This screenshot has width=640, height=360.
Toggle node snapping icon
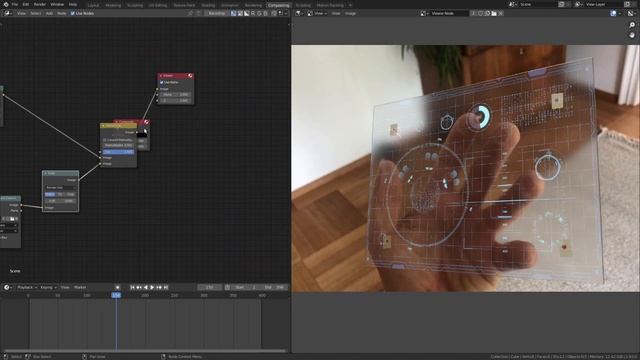coord(274,13)
